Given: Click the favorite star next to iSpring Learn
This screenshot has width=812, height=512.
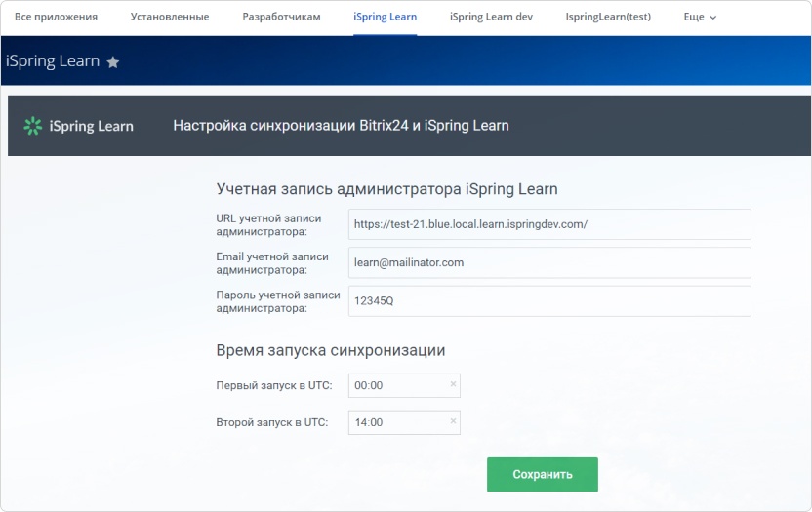Looking at the screenshot, I should (113, 62).
